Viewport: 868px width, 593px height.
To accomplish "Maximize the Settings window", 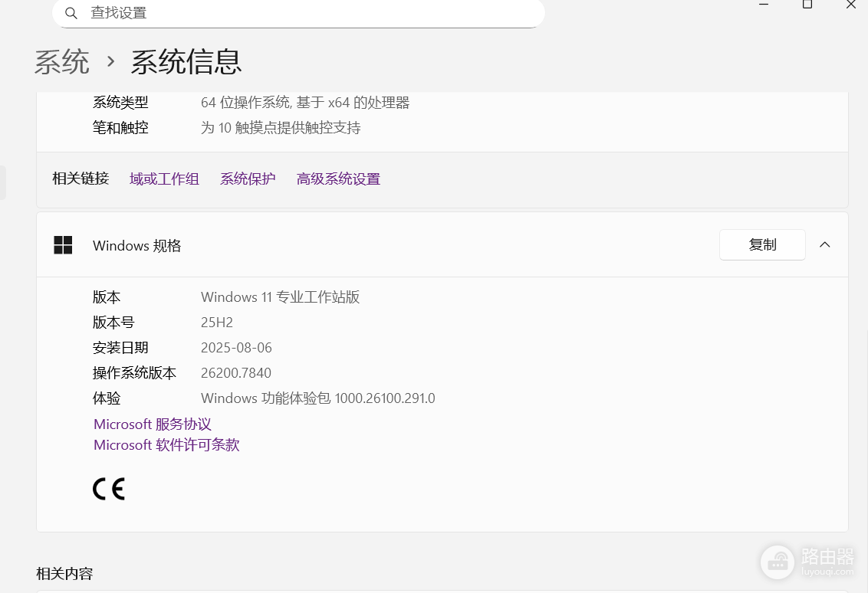I will click(807, 5).
